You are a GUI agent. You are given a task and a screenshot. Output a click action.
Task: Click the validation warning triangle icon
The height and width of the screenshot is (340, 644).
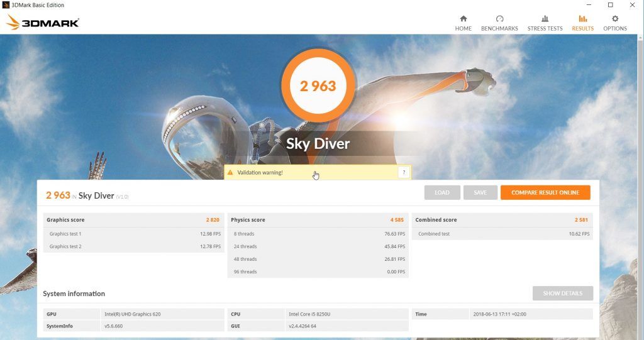(230, 172)
